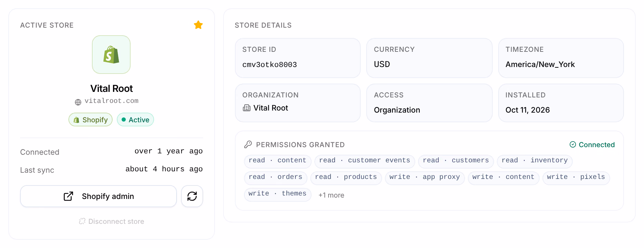
Task: Click 'about 4 hours ago' sync time
Action: click(164, 169)
